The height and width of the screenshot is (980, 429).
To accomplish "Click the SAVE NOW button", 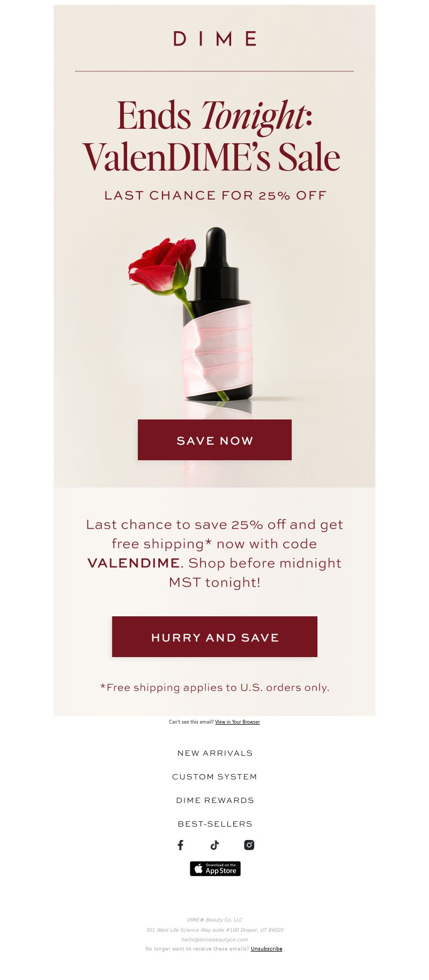I will pos(214,440).
